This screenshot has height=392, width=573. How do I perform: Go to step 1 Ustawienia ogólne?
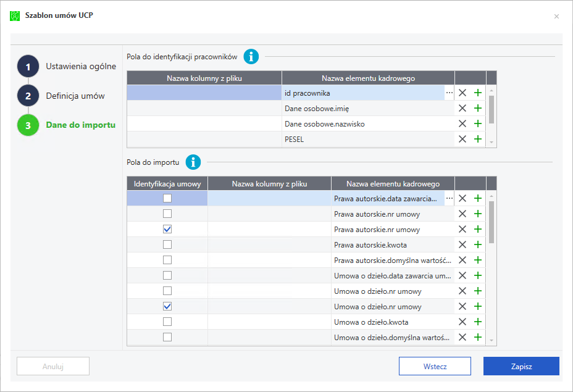(x=80, y=66)
